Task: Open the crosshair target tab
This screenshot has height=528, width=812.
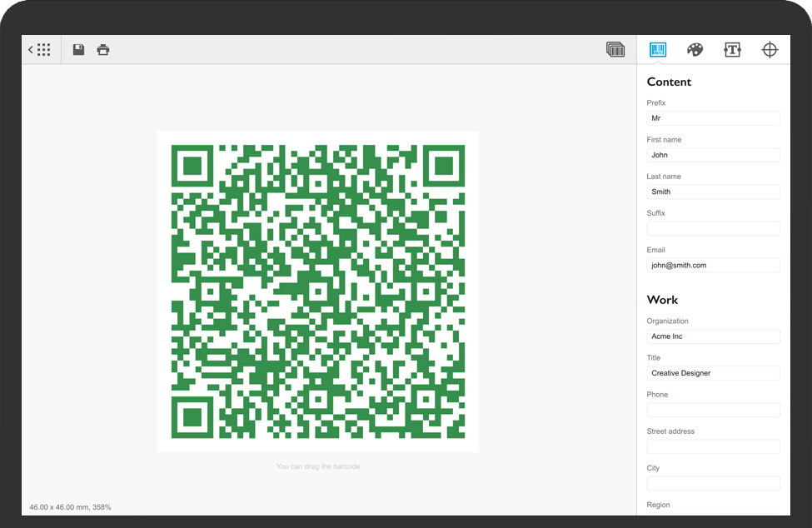Action: (x=770, y=50)
